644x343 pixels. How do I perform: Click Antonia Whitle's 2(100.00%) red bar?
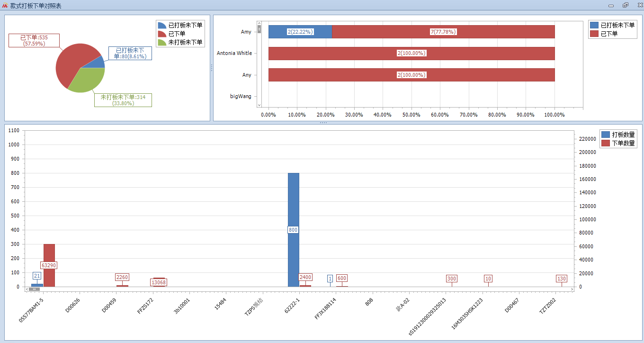pos(411,54)
